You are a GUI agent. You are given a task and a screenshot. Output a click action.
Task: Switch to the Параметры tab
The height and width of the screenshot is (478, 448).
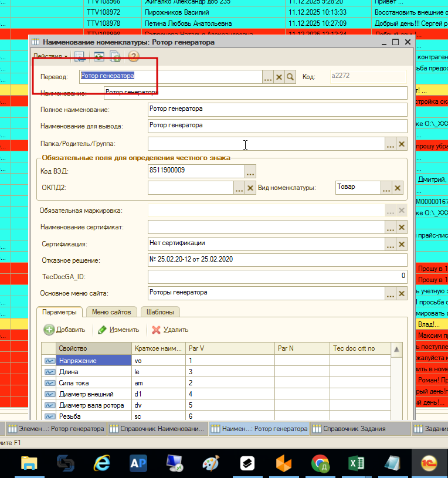(x=59, y=312)
